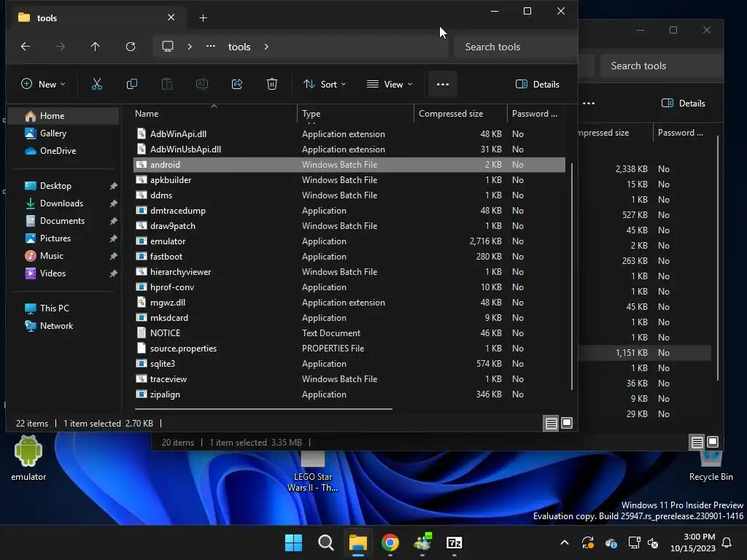This screenshot has width=747, height=560.
Task: Open the New item dropdown
Action: tap(43, 85)
